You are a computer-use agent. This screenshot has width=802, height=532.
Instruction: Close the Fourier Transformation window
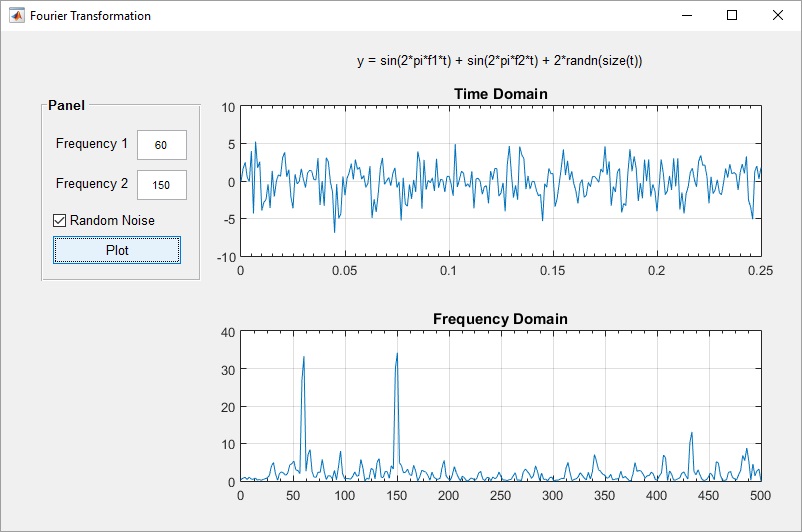(778, 16)
